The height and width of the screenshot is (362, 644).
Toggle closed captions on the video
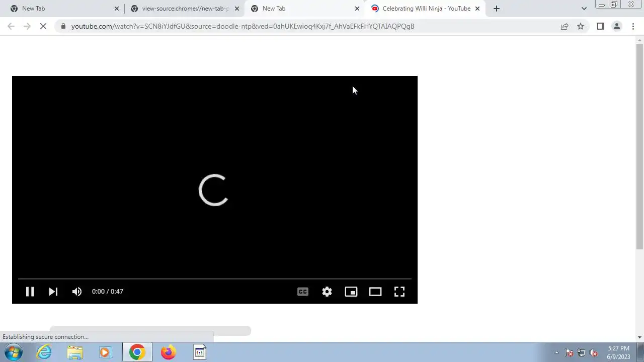[x=303, y=292]
